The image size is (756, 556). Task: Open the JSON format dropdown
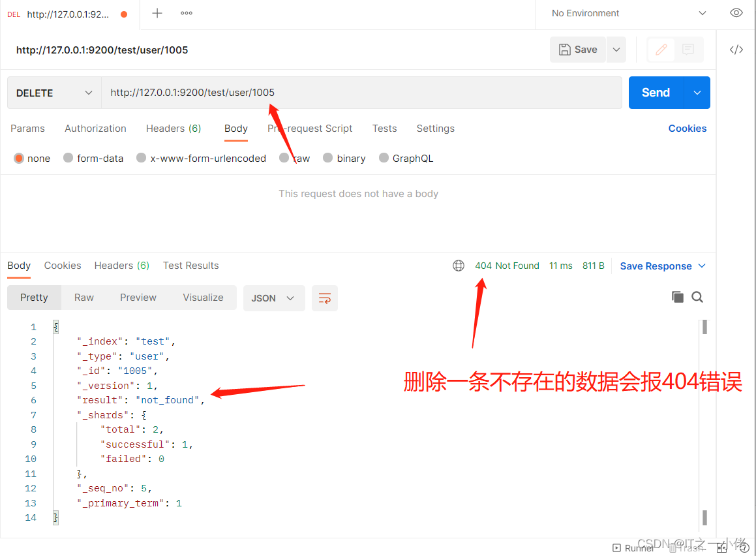click(x=274, y=298)
